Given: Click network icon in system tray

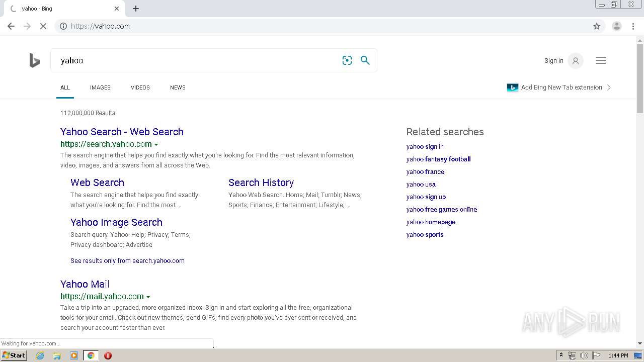Looking at the screenshot, I should tap(572, 355).
